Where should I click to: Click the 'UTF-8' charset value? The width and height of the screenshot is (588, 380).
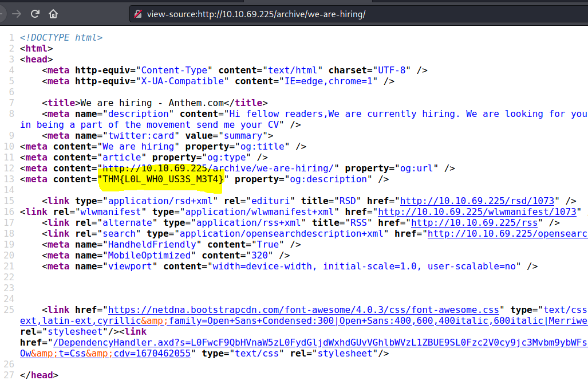pos(392,70)
